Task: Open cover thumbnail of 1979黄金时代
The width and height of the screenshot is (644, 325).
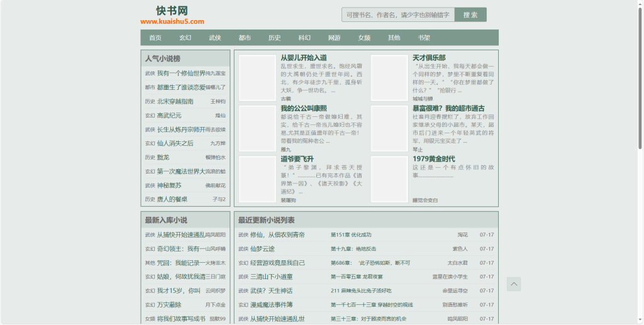Action: pyautogui.click(x=389, y=179)
